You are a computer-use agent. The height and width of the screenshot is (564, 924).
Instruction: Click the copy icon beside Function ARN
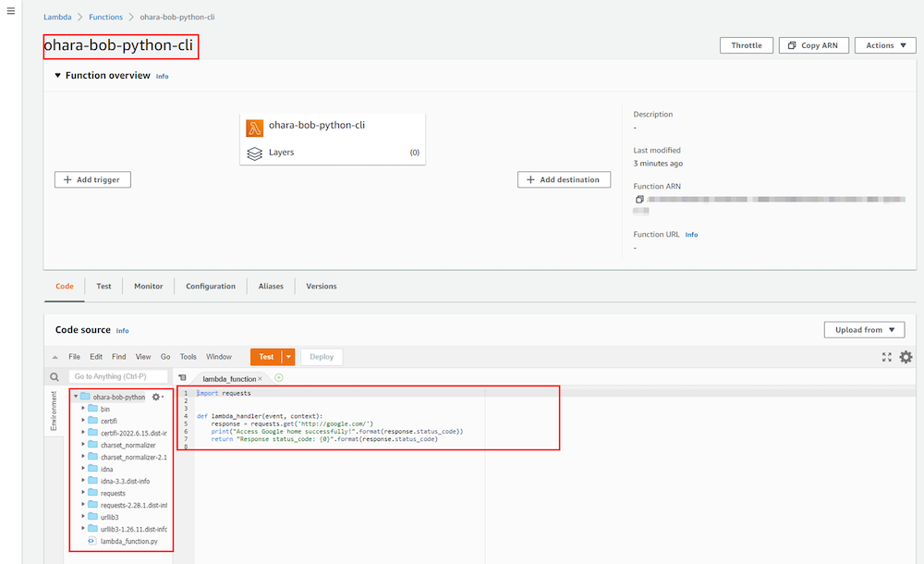click(638, 199)
